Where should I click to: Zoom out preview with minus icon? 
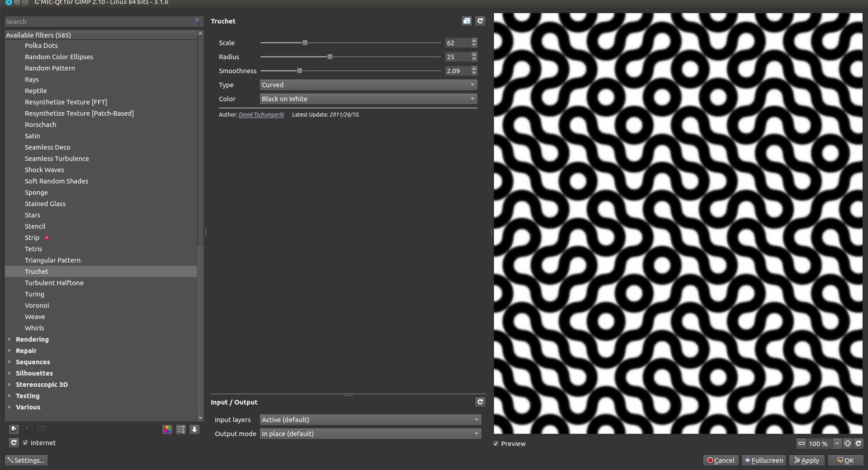click(802, 443)
